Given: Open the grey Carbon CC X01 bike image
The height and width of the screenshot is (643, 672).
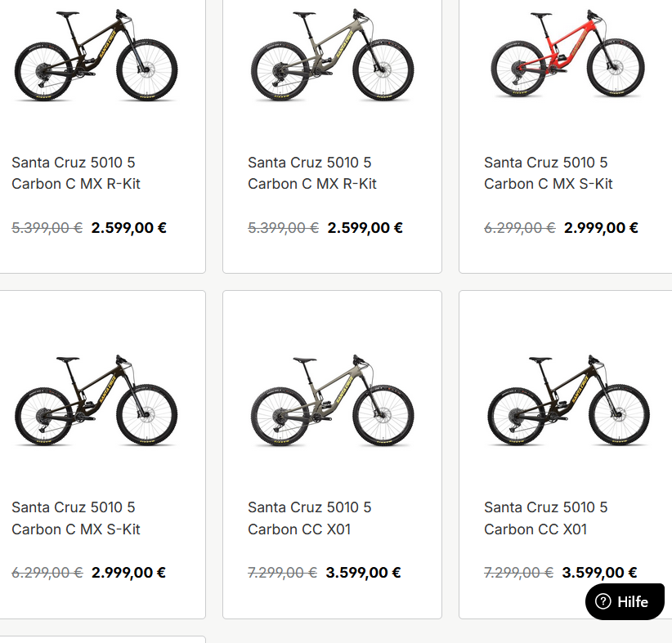Looking at the screenshot, I should pos(332,401).
